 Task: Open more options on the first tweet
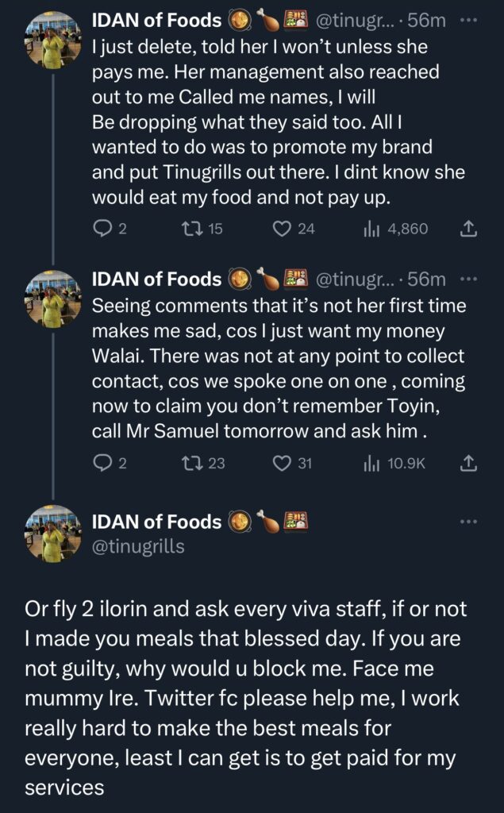point(468,18)
